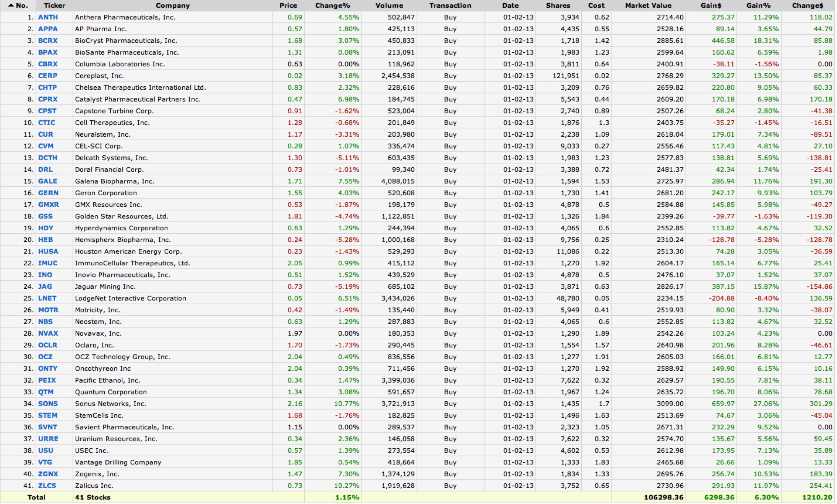Open the ZGNX ticker link
Screen dimensions: 837x504
tap(48, 474)
